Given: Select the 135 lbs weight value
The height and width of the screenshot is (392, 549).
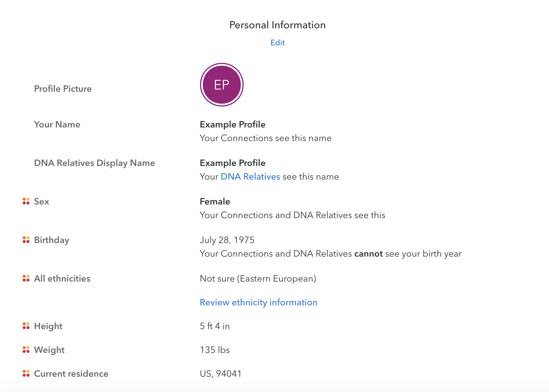Looking at the screenshot, I should click(215, 350).
